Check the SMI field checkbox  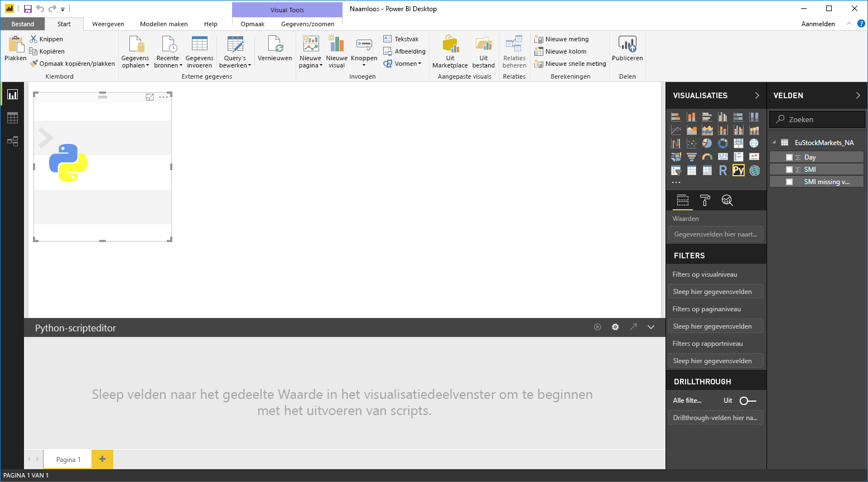click(x=789, y=169)
